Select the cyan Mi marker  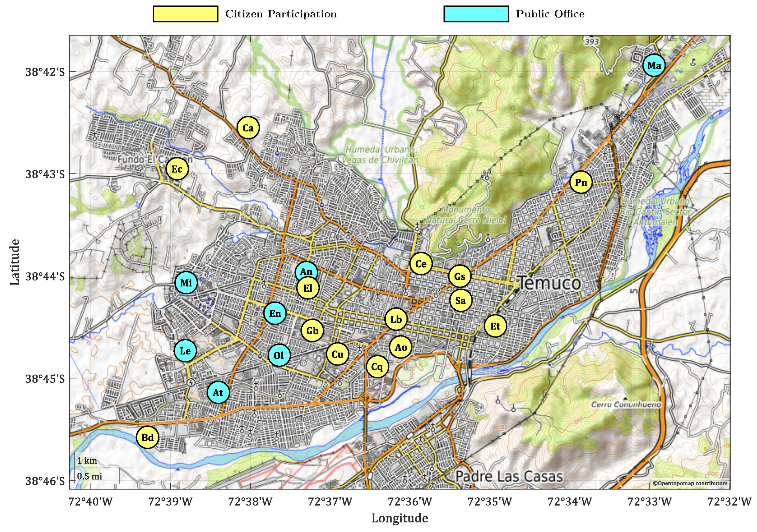[186, 283]
